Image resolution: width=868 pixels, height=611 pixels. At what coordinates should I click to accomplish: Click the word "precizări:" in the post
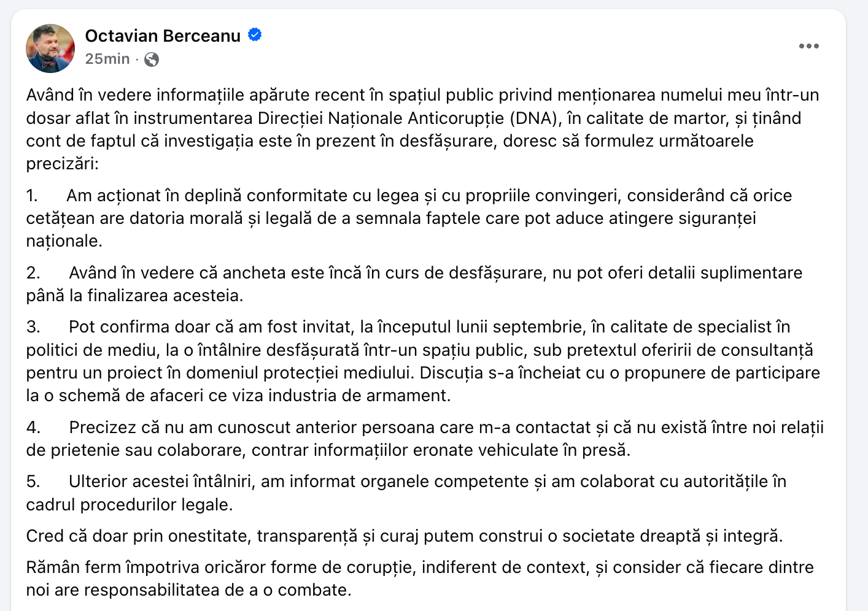(x=62, y=164)
